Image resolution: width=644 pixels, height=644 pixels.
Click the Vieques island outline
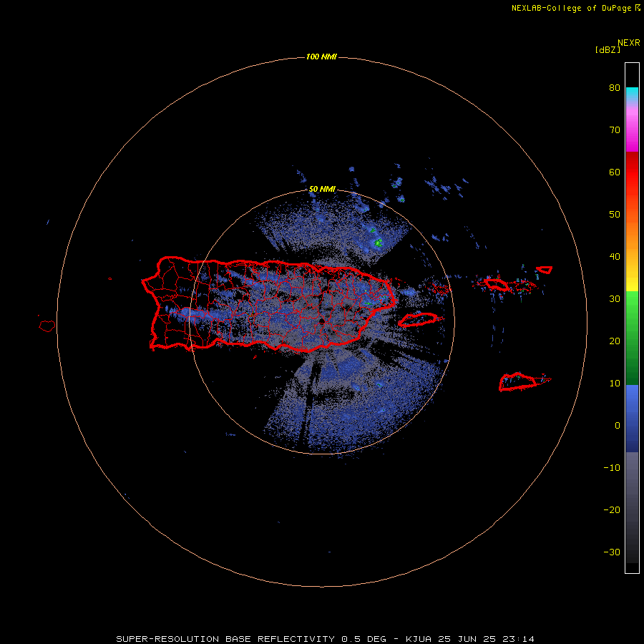coord(418,320)
